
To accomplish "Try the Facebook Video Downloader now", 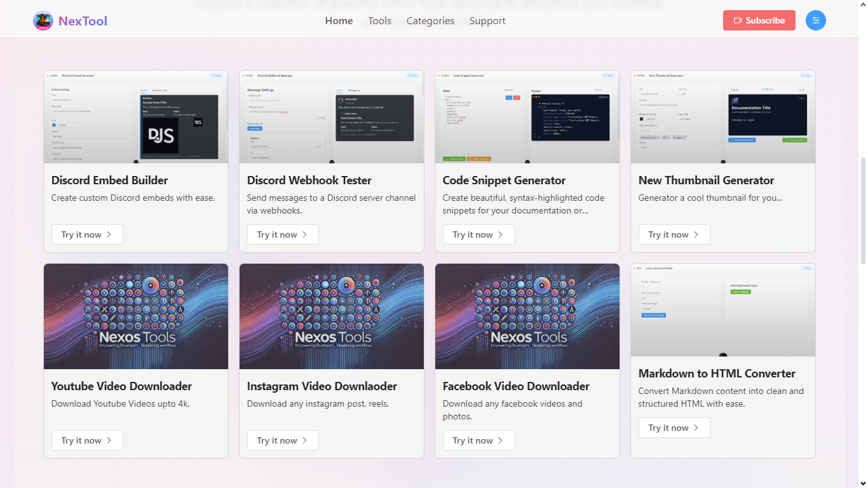I will [478, 440].
